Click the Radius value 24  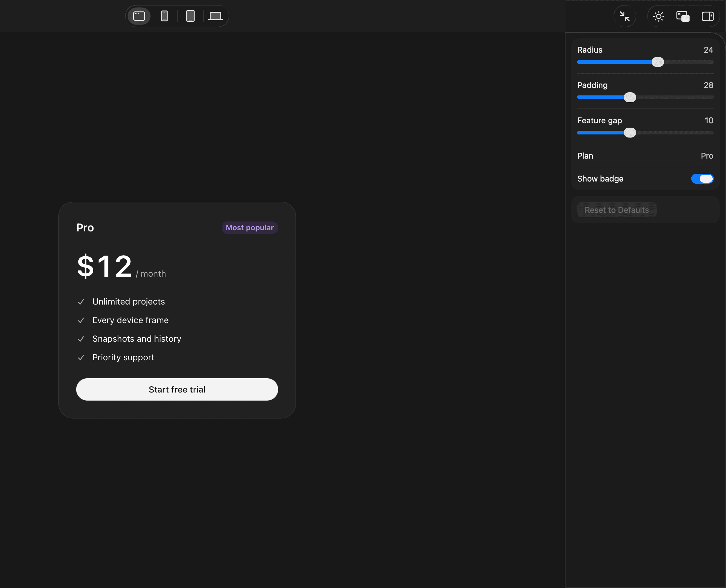click(x=708, y=50)
